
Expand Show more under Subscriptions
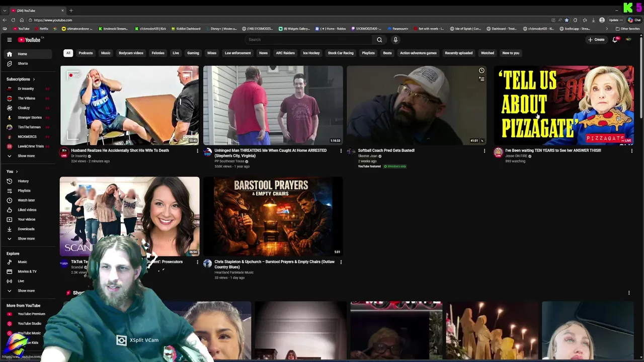coord(29,156)
